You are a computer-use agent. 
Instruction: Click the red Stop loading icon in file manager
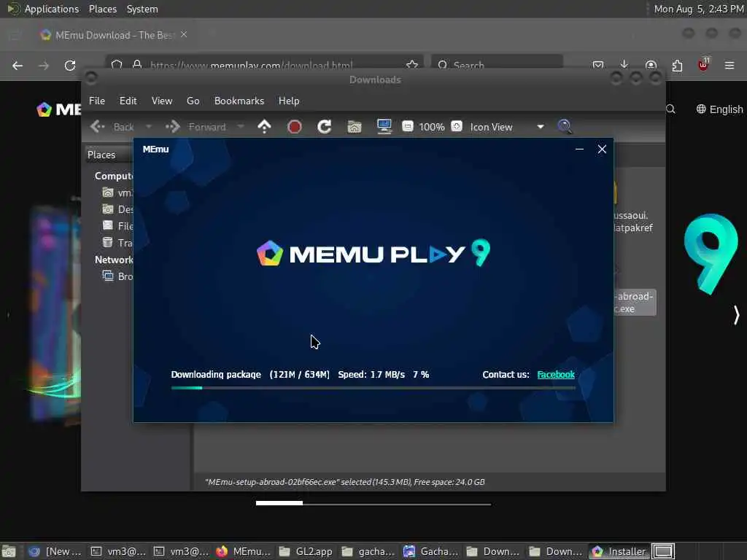[295, 127]
